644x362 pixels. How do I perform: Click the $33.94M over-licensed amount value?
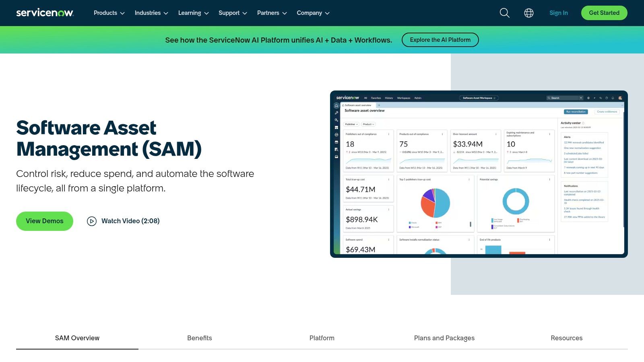468,144
